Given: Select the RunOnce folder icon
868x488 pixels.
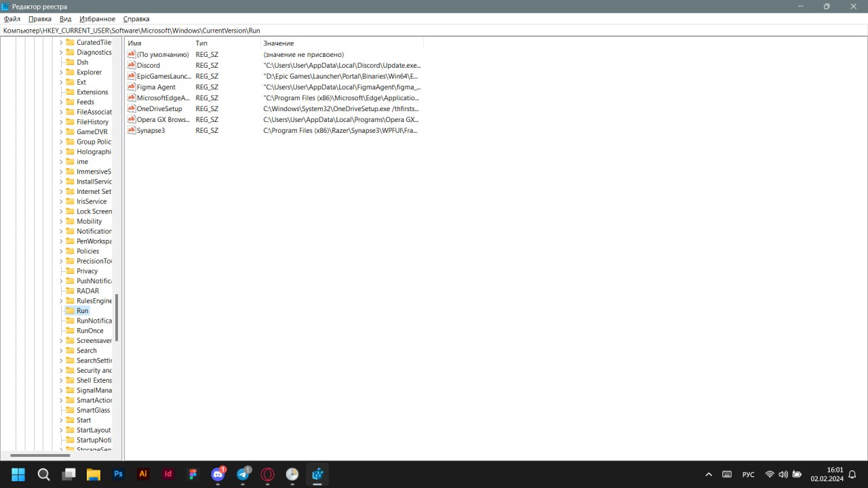Looking at the screenshot, I should point(70,331).
